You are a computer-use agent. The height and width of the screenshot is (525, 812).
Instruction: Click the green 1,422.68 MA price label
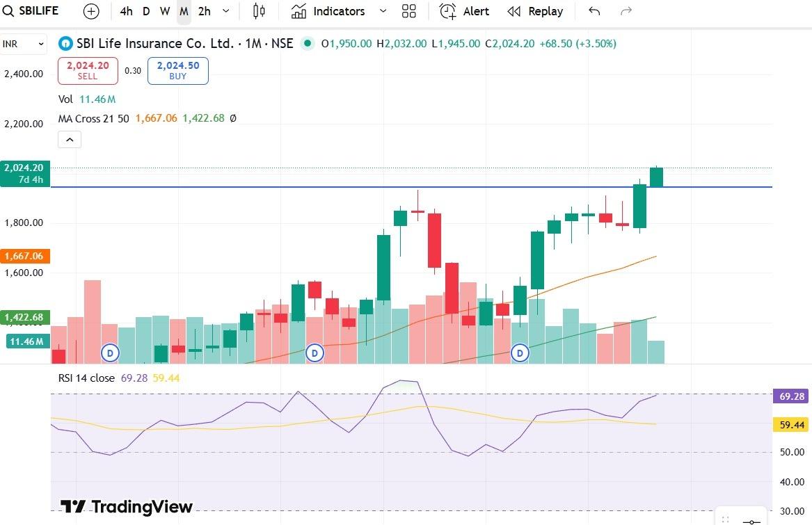point(25,317)
